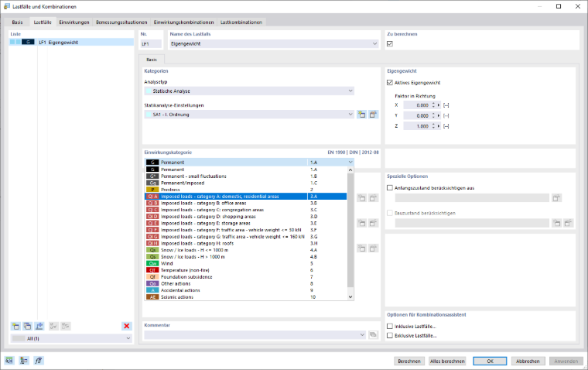
Task: Check Inklusive Lastfälle option
Action: pos(390,326)
